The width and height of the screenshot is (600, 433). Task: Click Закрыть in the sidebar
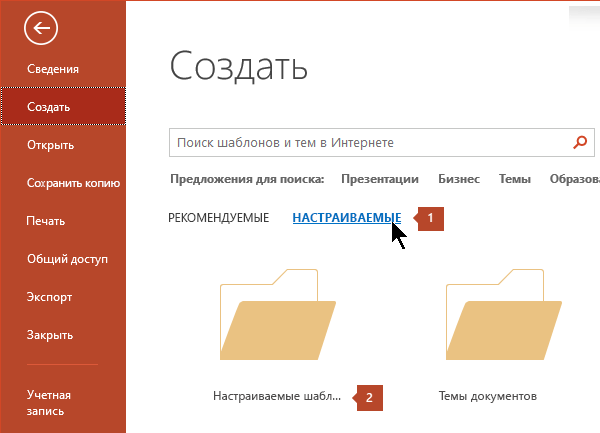coord(50,335)
